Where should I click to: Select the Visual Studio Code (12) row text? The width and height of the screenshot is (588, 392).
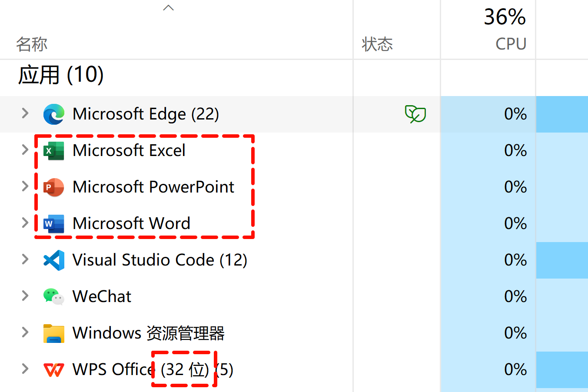pyautogui.click(x=160, y=260)
